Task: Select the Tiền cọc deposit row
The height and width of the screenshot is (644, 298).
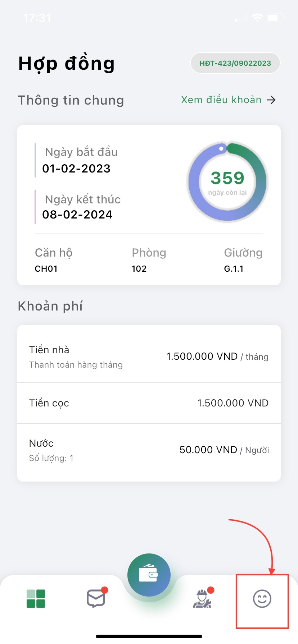Action: pos(149,403)
